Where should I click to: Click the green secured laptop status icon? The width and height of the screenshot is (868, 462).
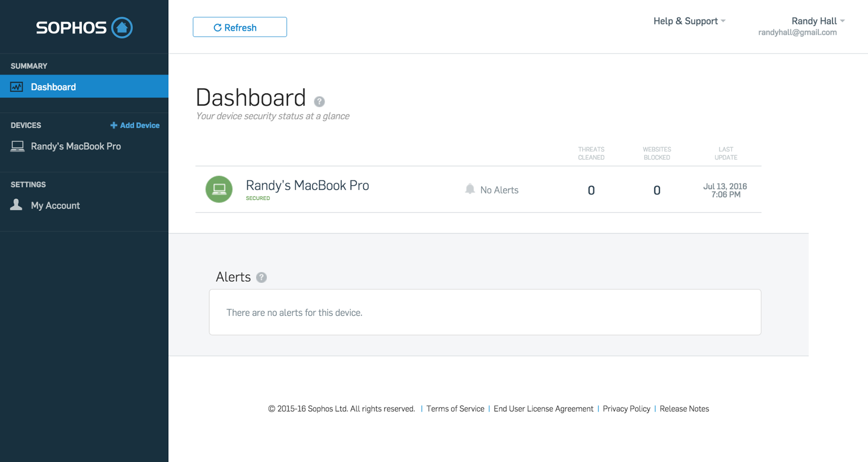point(219,189)
